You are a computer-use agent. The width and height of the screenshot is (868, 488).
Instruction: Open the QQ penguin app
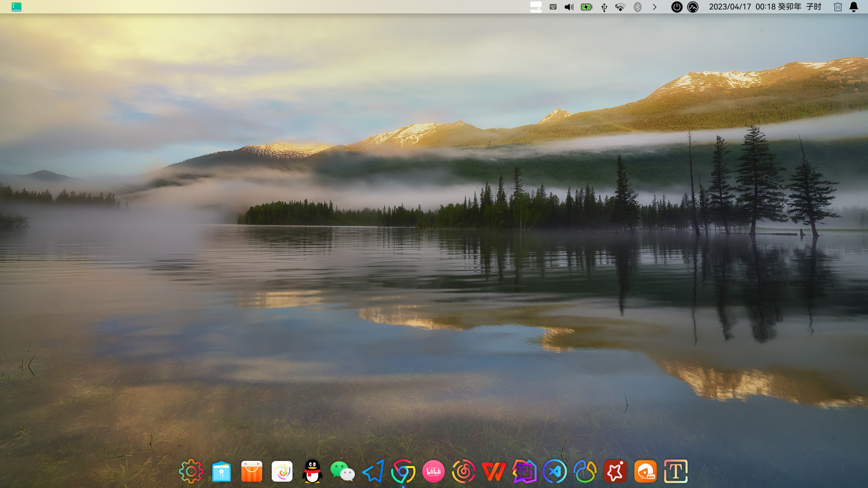tap(312, 471)
